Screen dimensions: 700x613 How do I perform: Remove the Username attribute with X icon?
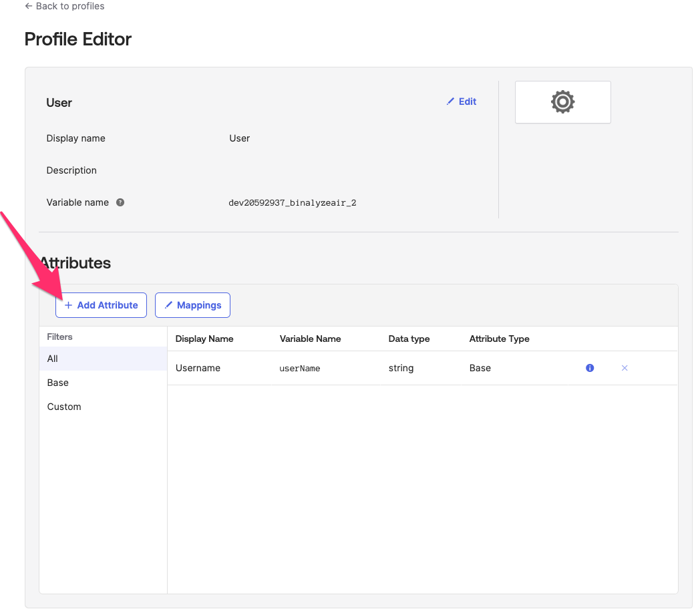(x=625, y=368)
